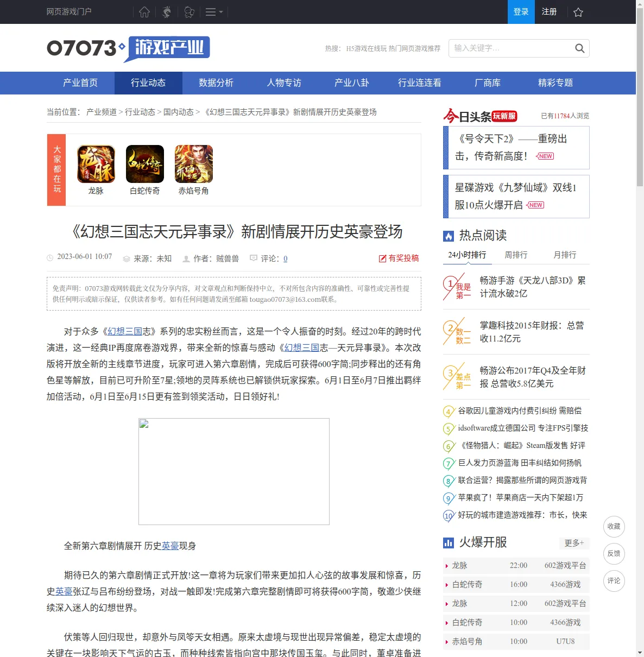Click the 热点阅读 flame icon
Screen dimensions: 644x657
coord(449,236)
